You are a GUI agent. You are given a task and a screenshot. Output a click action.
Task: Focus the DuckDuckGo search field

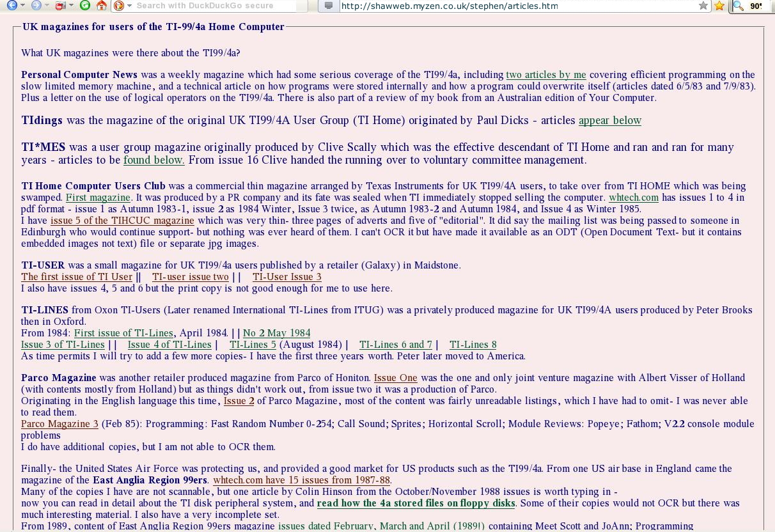pos(214,5)
